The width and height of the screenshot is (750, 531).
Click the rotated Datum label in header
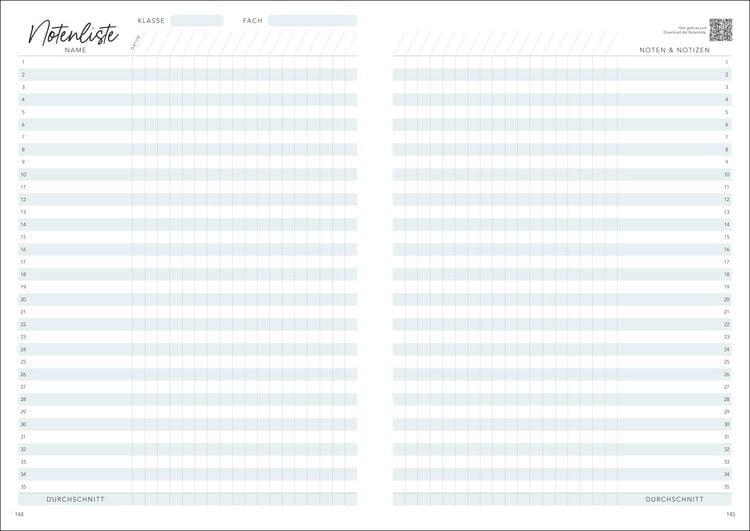135,43
